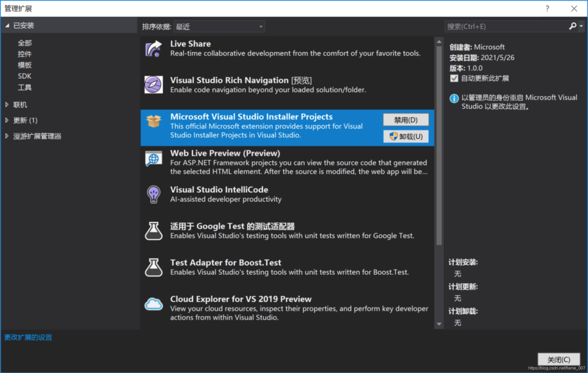Click the Cloud Explorer cloud icon
588x373 pixels.
154,304
